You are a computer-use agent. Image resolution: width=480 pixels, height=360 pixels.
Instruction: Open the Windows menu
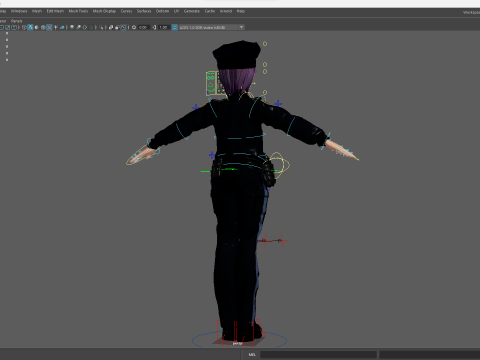(19, 11)
